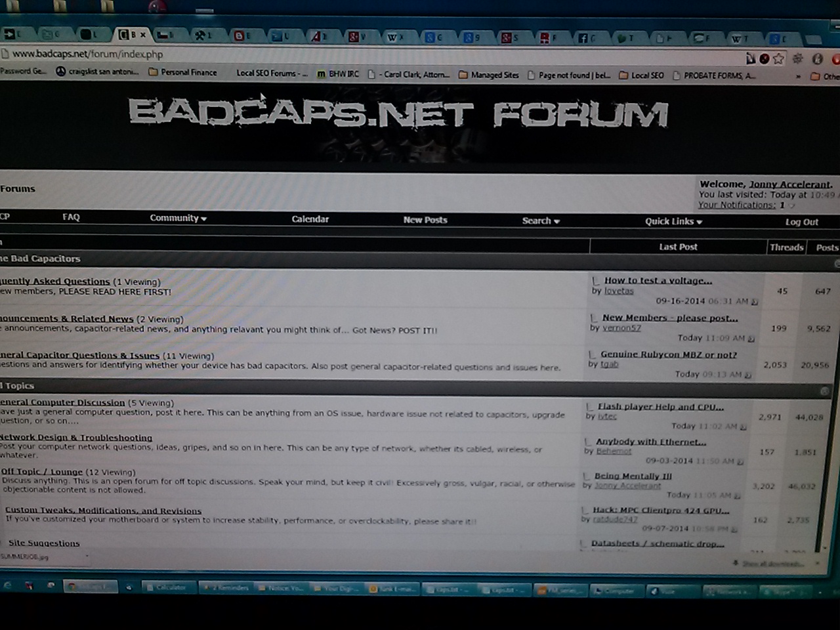Click the go-to-last-post icon beside 09:13 AM
Screen dimensions: 840x630
click(x=747, y=375)
